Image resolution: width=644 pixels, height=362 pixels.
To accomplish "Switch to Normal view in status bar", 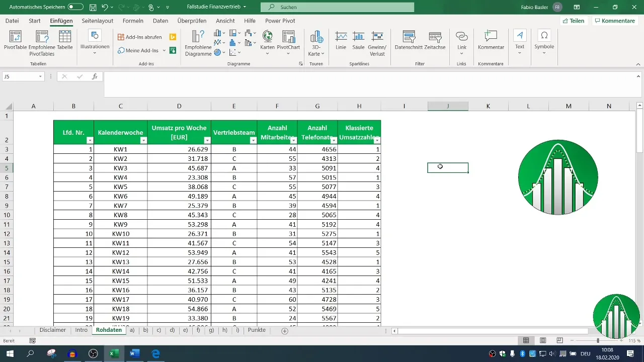I will point(526,340).
